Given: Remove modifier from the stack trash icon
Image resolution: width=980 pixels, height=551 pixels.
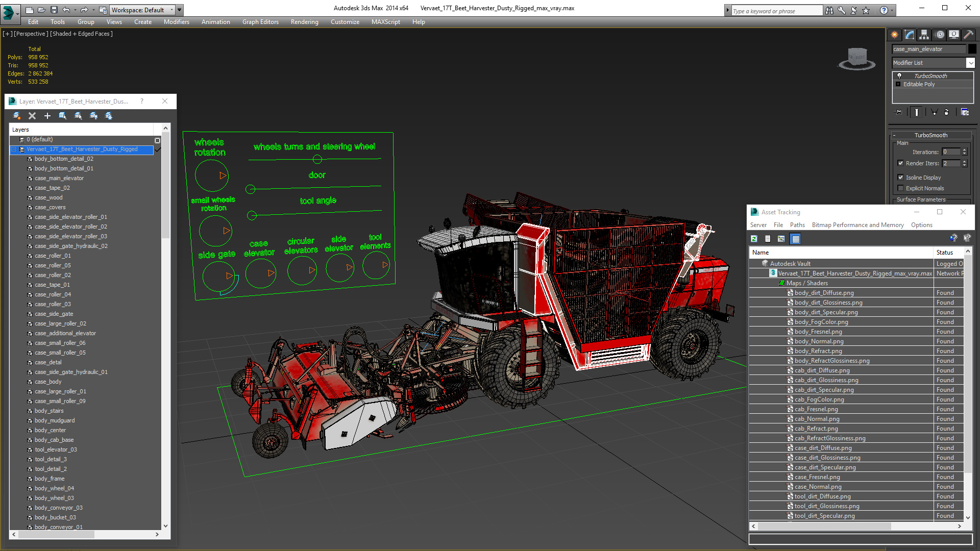Looking at the screenshot, I should pyautogui.click(x=947, y=112).
